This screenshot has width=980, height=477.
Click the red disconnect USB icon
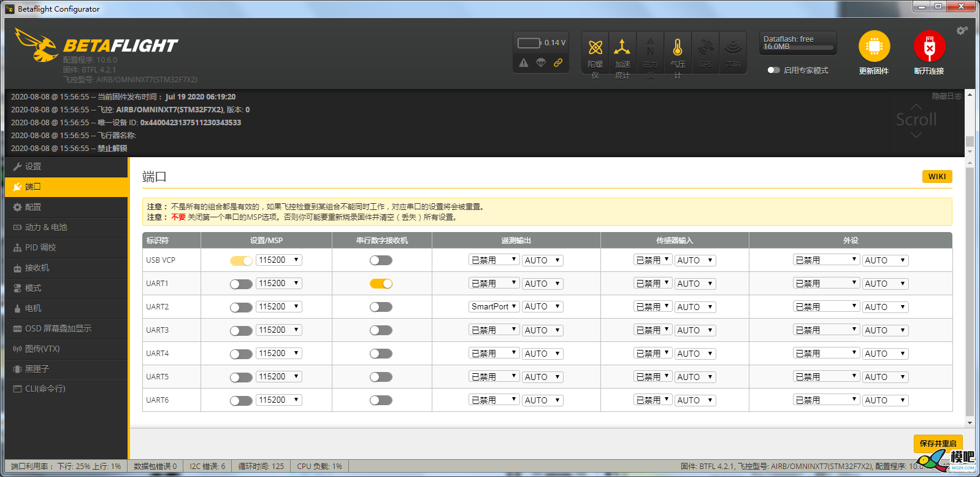tap(929, 46)
